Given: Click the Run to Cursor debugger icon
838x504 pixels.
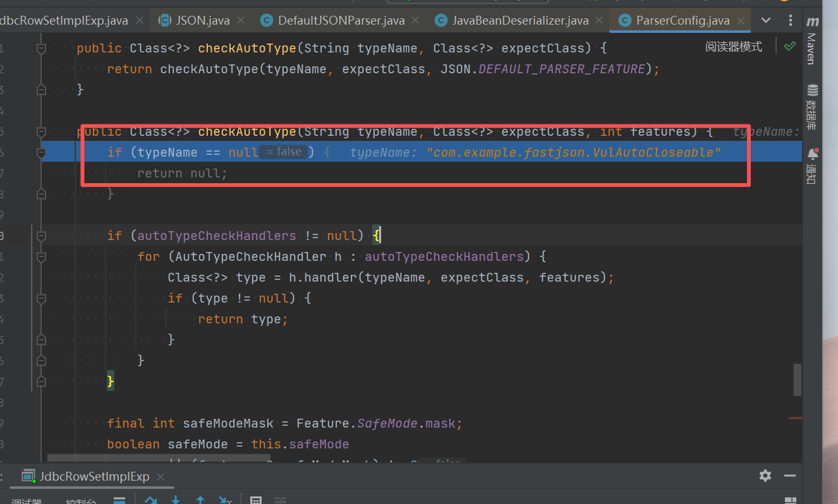Looking at the screenshot, I should click(225, 500).
